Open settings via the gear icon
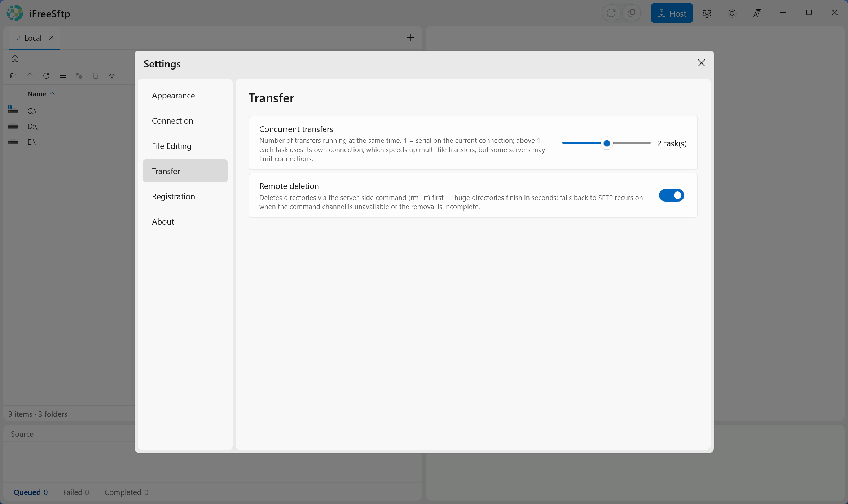This screenshot has width=848, height=504. tap(707, 13)
